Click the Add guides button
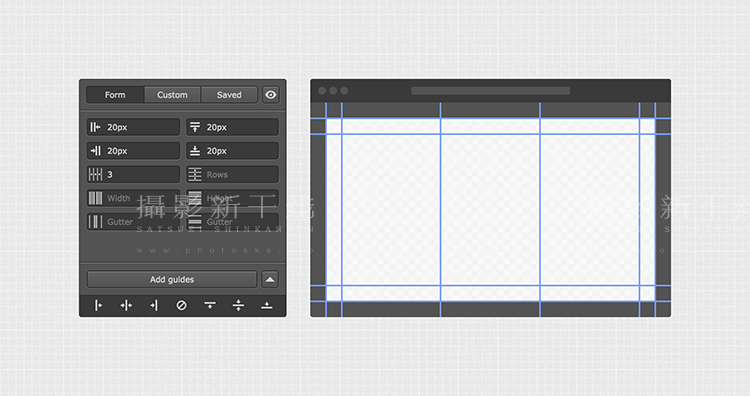Viewport: 750px width, 396px height. (172, 279)
